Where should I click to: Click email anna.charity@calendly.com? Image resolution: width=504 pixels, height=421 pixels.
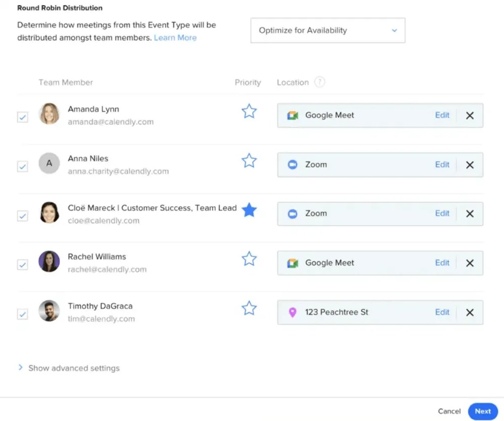point(118,171)
